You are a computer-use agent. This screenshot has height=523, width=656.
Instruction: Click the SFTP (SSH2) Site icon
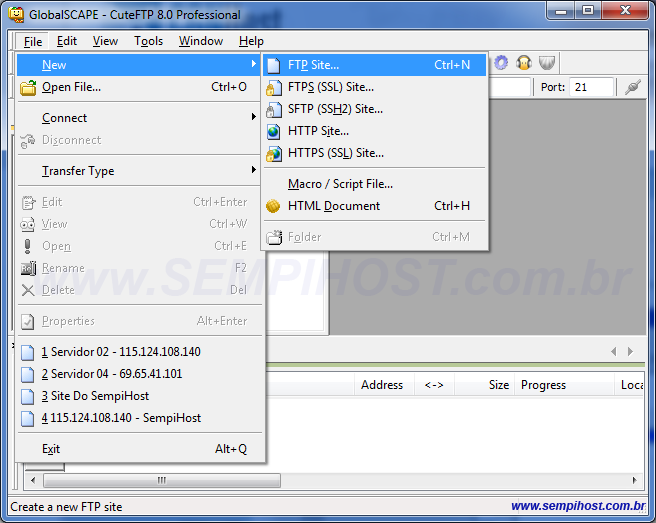[x=273, y=110]
